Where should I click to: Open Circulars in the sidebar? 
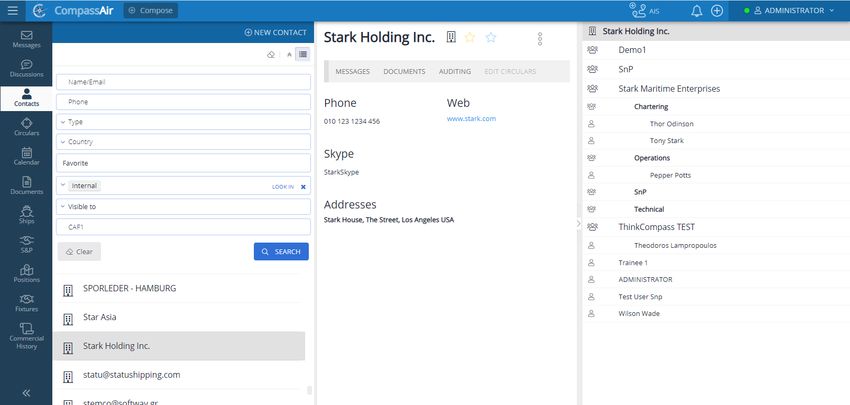click(26, 127)
